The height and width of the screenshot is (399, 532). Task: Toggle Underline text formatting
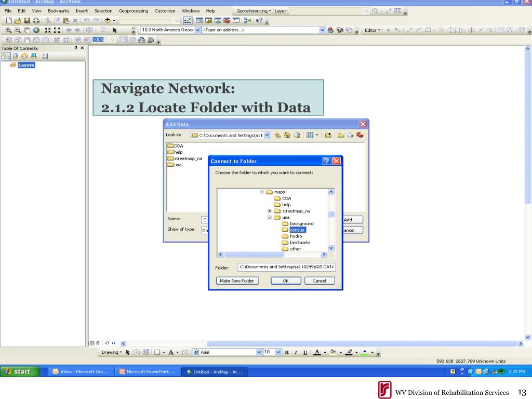tap(305, 353)
